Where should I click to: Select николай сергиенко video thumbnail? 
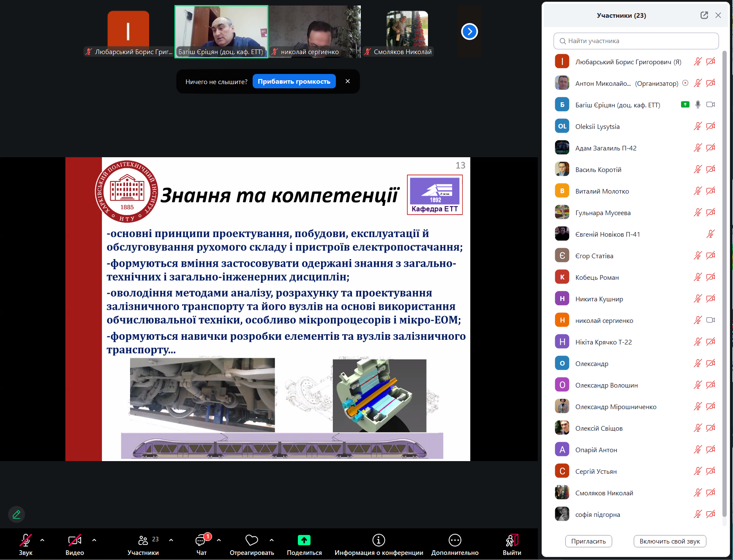[315, 32]
